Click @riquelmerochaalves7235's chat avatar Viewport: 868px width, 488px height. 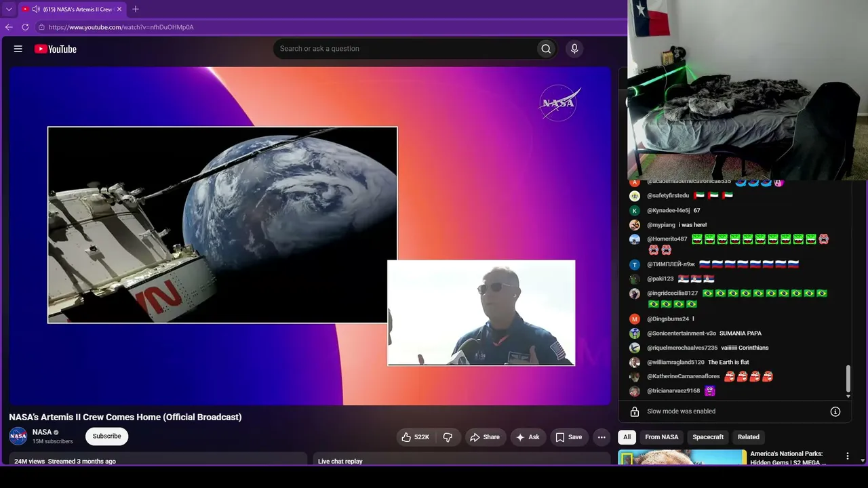[635, 348]
